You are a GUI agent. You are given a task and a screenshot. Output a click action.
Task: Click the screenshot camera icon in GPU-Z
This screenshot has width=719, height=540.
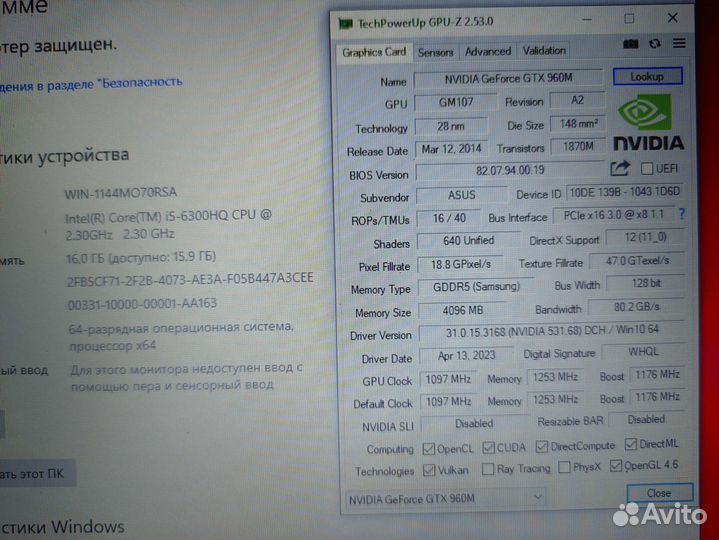(631, 44)
